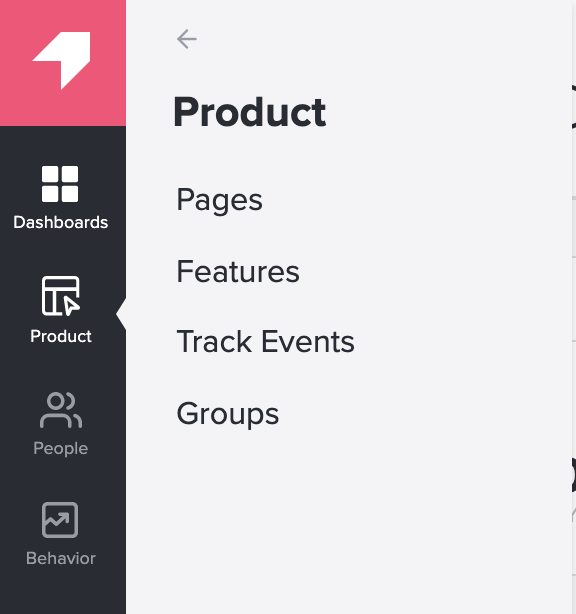Select the Product page-with-cursor icon

coord(61,296)
